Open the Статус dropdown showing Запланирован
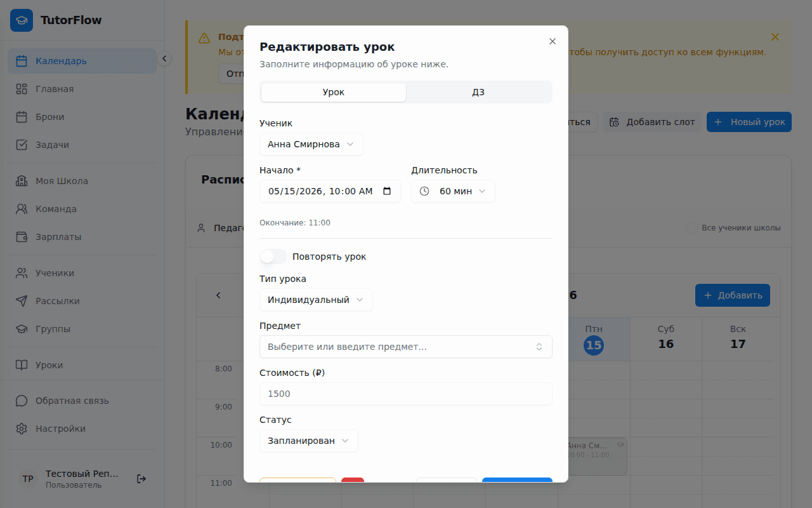The image size is (812, 508). tap(309, 441)
